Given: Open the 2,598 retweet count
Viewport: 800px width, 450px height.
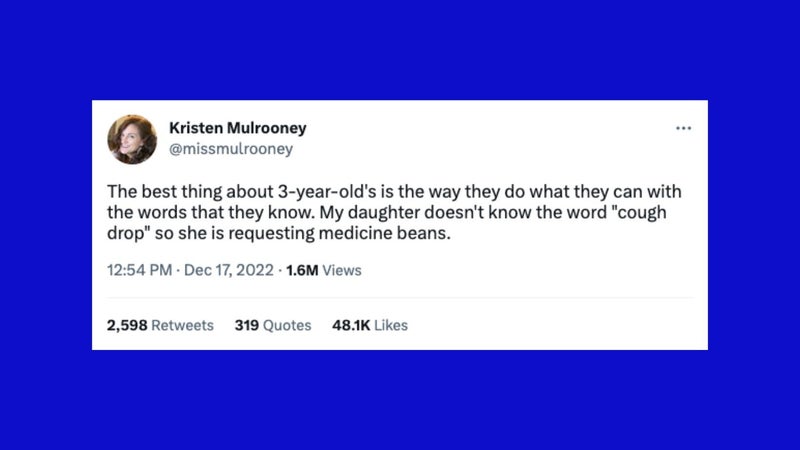Looking at the screenshot, I should pyautogui.click(x=127, y=325).
